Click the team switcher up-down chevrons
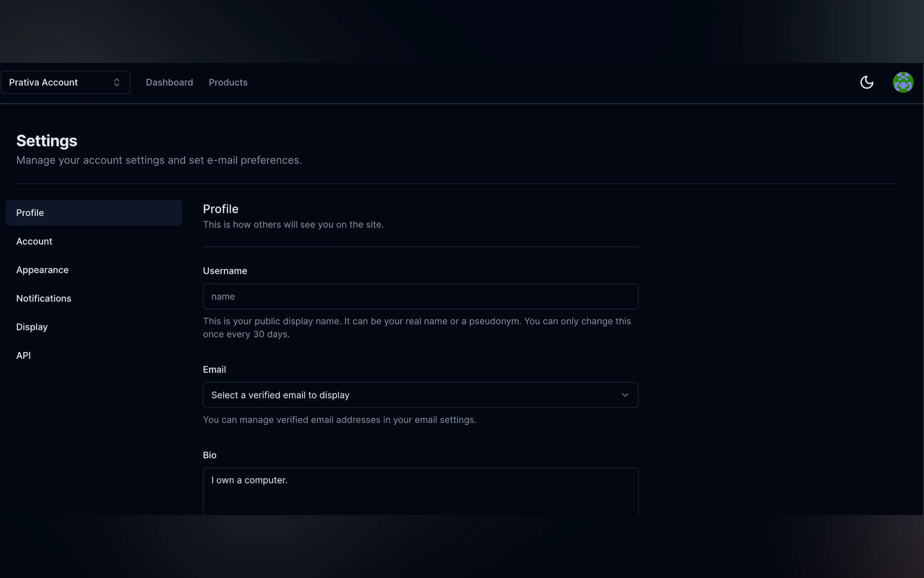924x578 pixels. point(116,82)
